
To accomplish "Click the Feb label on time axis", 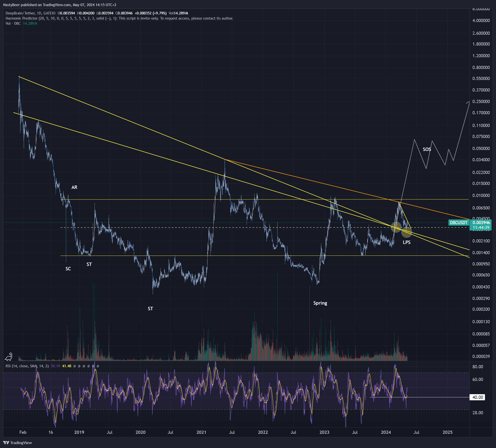I will click(x=23, y=432).
